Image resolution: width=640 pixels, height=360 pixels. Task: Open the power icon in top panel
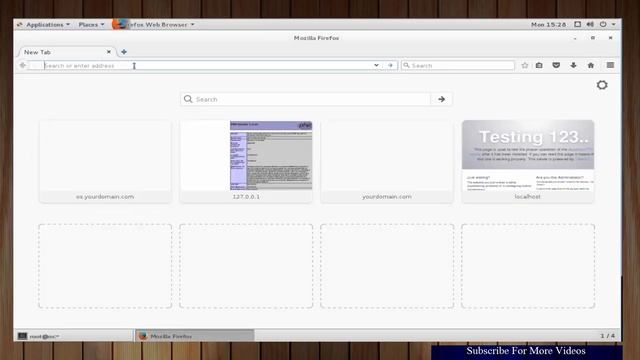pyautogui.click(x=603, y=24)
